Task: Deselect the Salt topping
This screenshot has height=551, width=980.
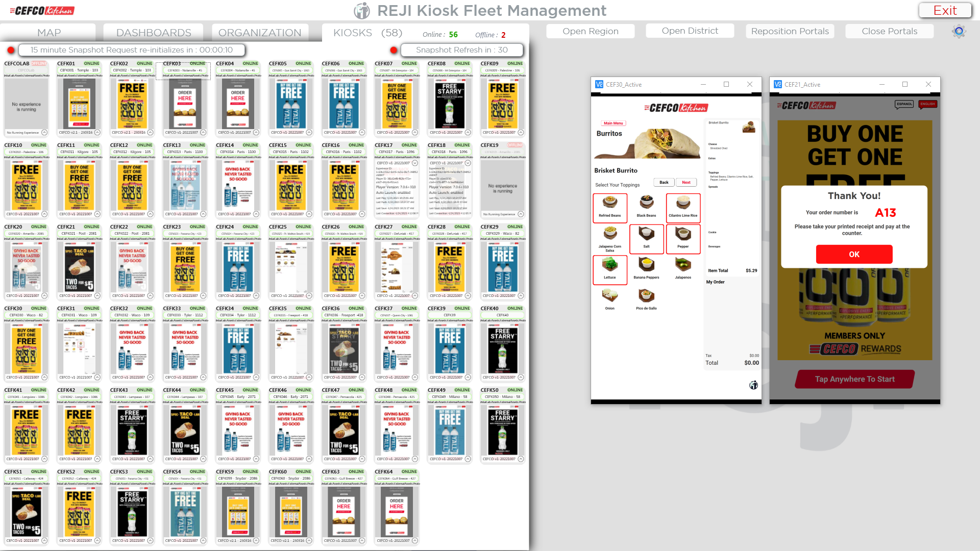Action: (x=646, y=239)
